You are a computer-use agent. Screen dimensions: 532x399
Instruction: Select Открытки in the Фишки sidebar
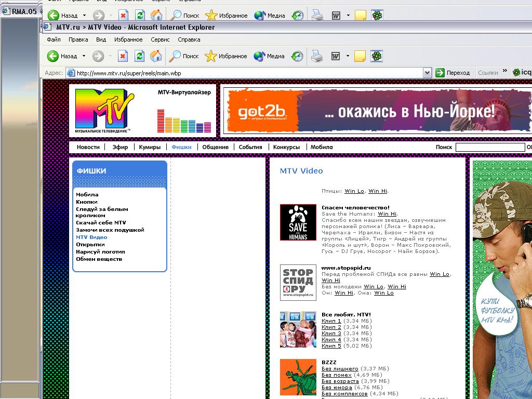point(90,244)
